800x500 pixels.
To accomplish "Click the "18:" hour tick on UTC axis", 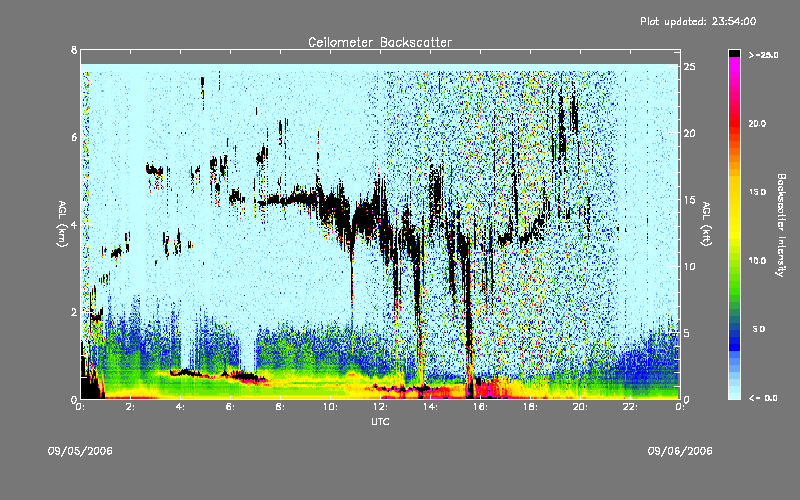I will click(x=530, y=407).
